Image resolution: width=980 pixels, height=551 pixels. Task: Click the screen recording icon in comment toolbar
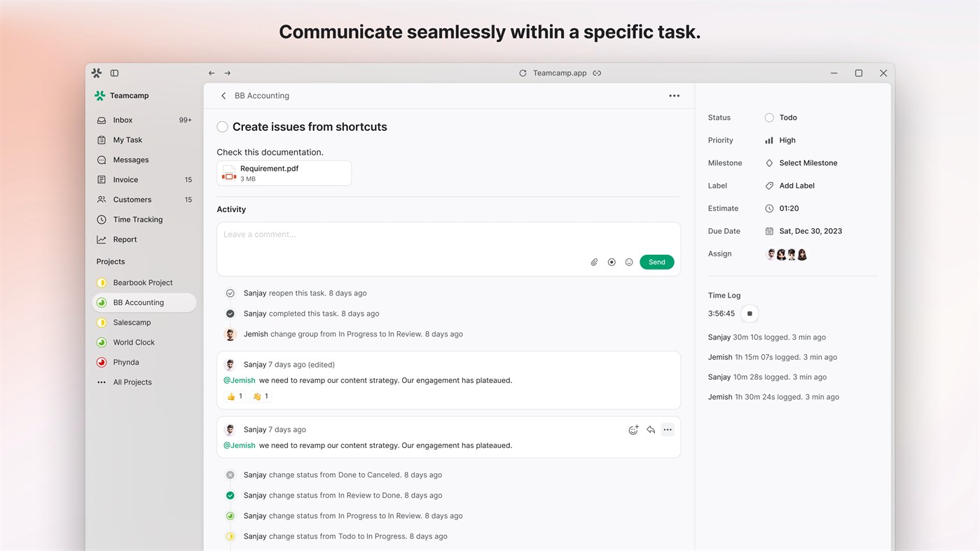pos(611,262)
